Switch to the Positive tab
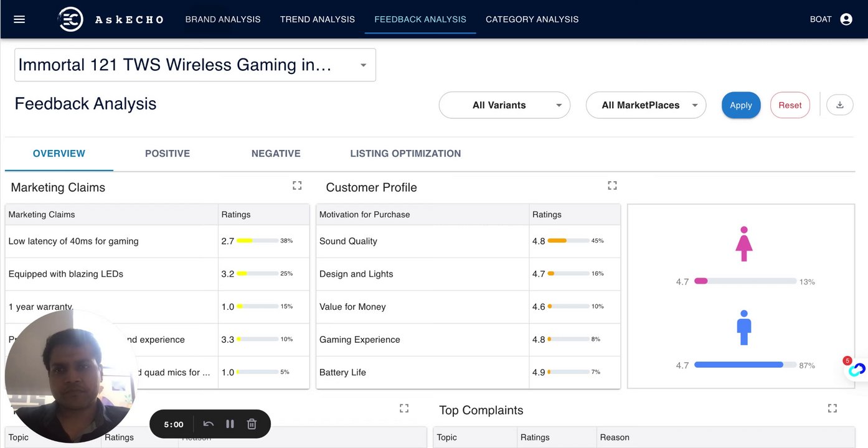 pyautogui.click(x=167, y=154)
